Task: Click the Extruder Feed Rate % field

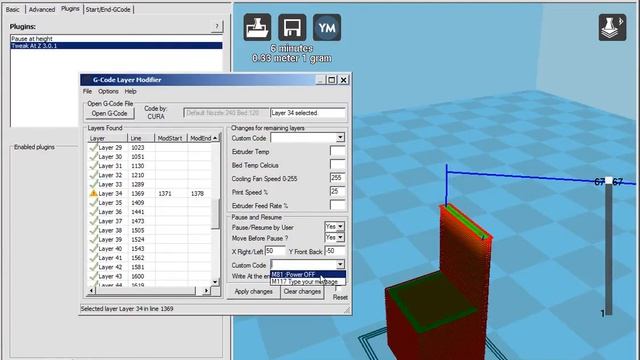Action: [338, 205]
